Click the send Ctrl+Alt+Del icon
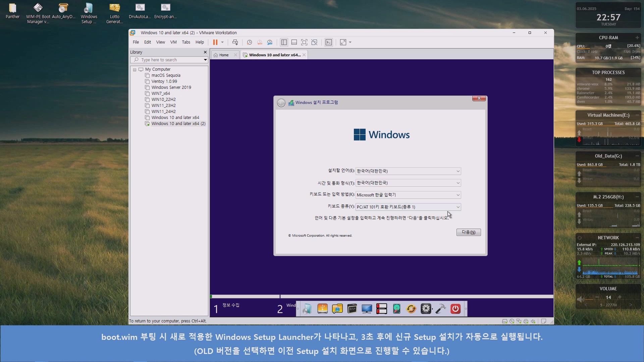 pos(235,42)
